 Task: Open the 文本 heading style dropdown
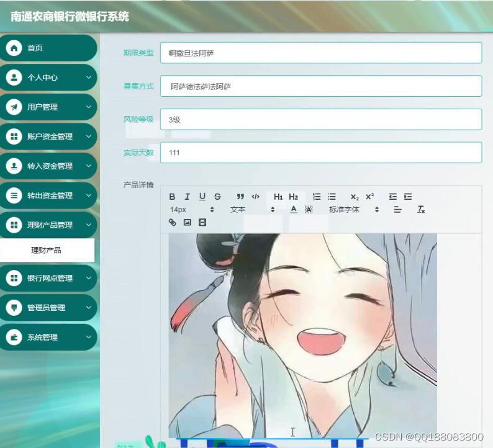[x=253, y=210]
